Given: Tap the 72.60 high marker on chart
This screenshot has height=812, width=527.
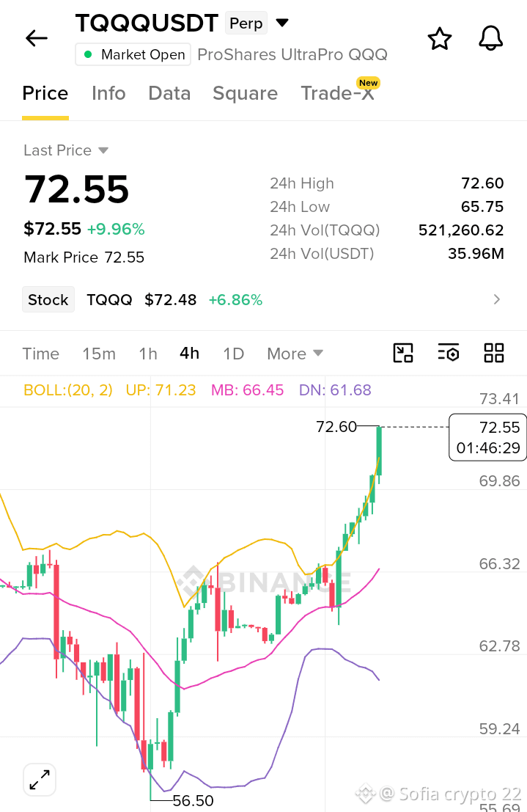Looking at the screenshot, I should [x=336, y=427].
